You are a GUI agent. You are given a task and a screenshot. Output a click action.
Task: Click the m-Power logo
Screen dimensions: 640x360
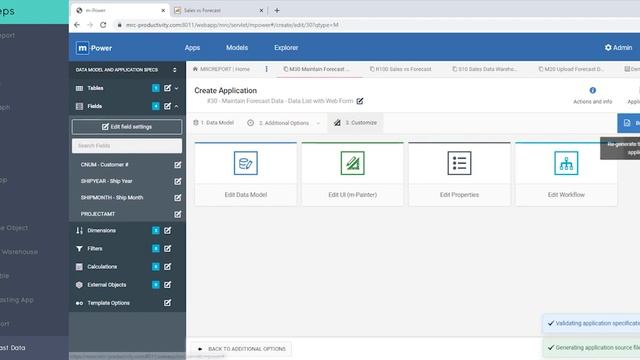click(x=94, y=48)
